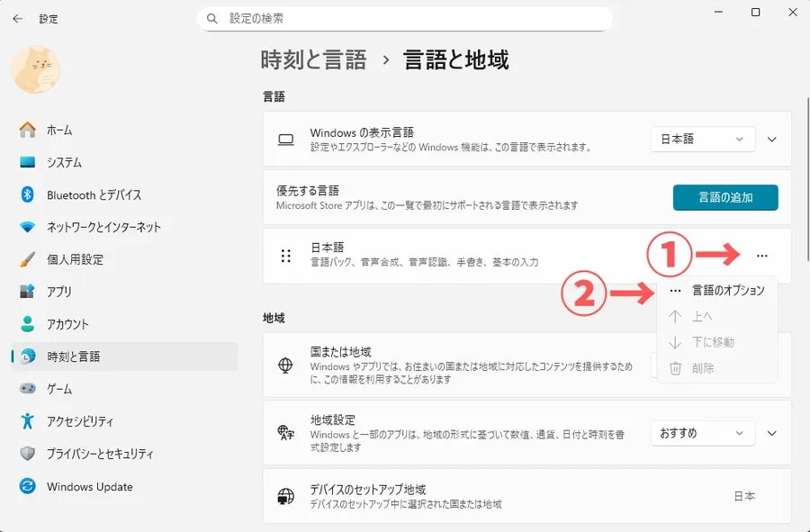This screenshot has height=532, width=810.
Task: Go to Bluetooth とデバイス settings
Action: [94, 194]
